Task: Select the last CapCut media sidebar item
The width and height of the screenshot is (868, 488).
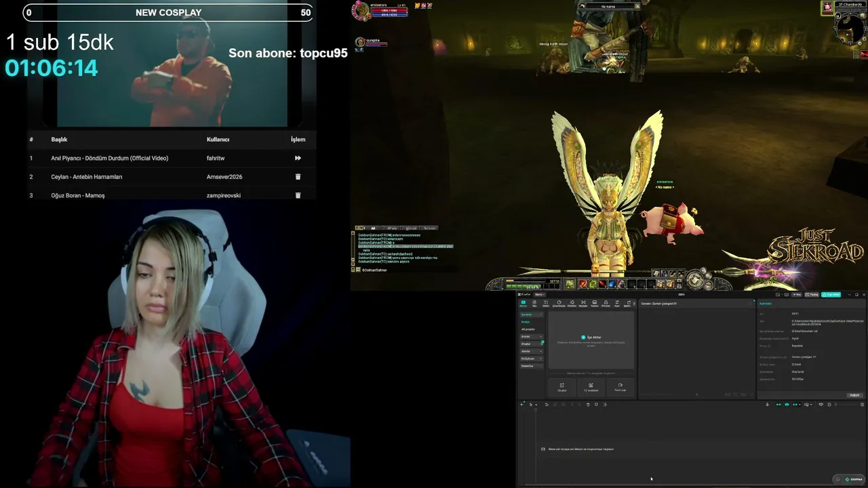Action: pyautogui.click(x=531, y=366)
